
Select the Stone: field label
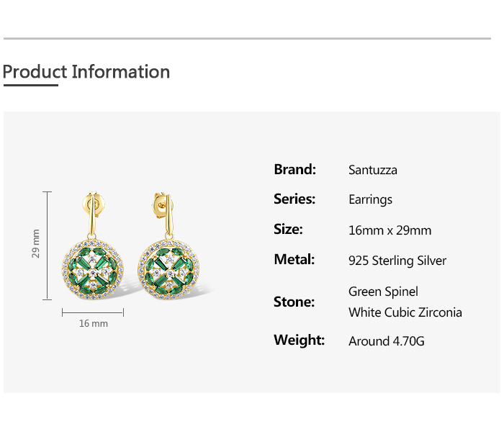click(294, 302)
